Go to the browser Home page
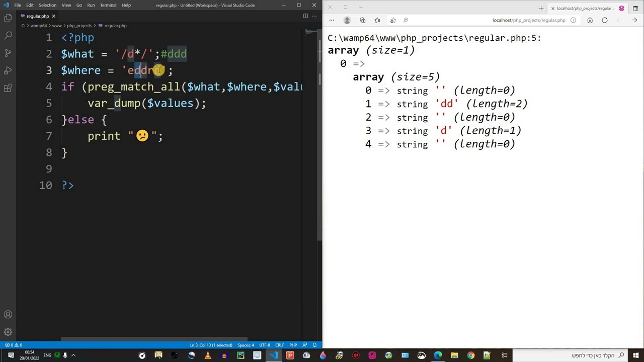This screenshot has height=362, width=644. [x=590, y=20]
